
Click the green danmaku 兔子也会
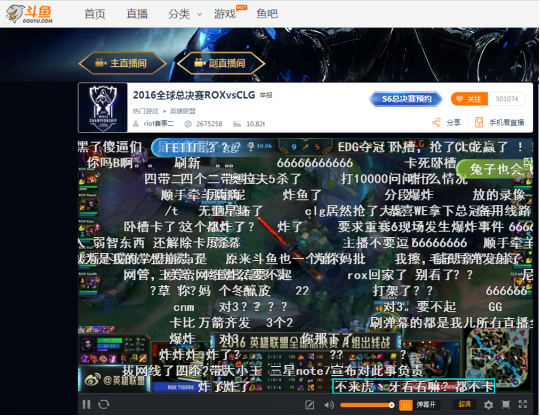point(495,169)
